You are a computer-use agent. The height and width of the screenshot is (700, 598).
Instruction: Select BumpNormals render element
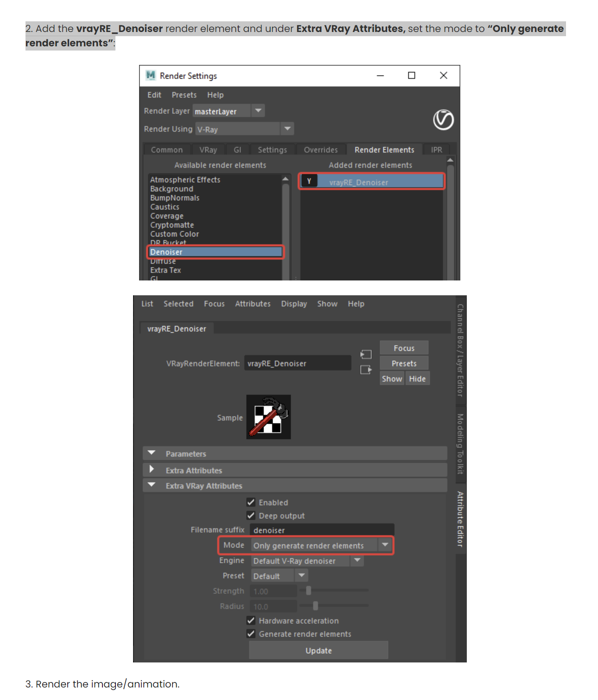pyautogui.click(x=175, y=197)
